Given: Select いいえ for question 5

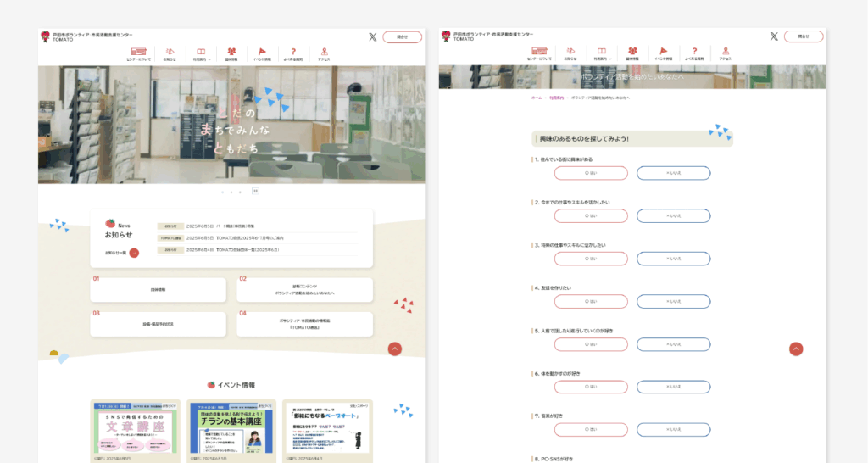Looking at the screenshot, I should 673,344.
